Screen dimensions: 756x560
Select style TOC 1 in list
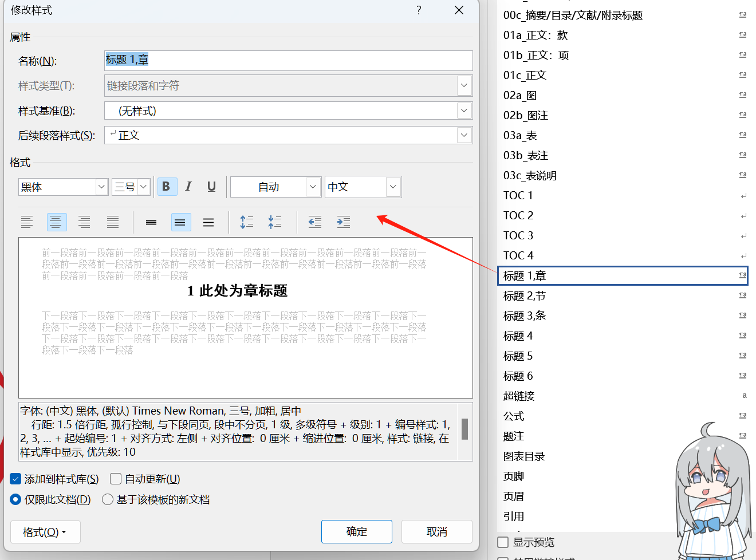click(623, 195)
